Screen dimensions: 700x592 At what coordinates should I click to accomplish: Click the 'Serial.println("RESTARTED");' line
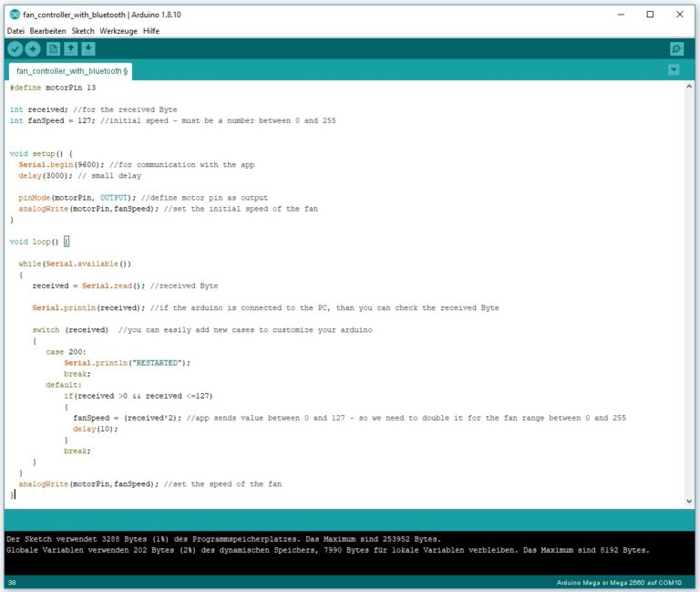tap(128, 363)
